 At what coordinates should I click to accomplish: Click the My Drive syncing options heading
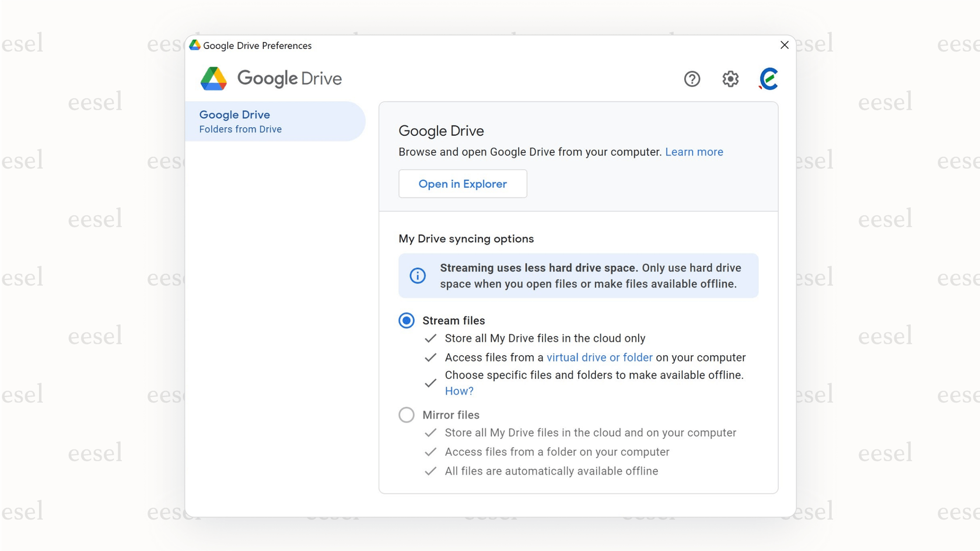point(466,238)
